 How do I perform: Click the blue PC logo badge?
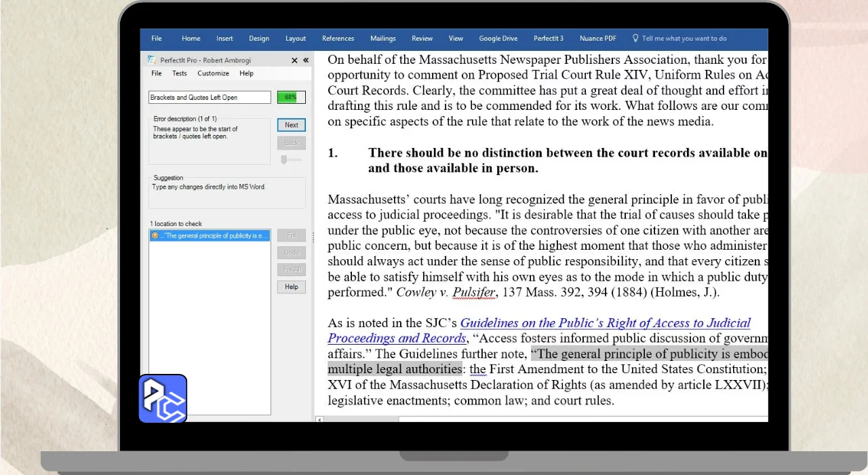(x=163, y=398)
